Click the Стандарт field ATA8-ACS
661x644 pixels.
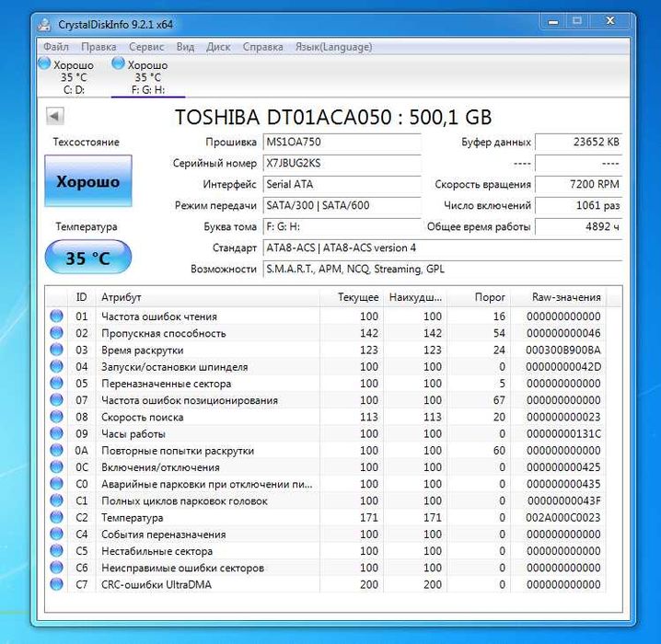pos(443,247)
